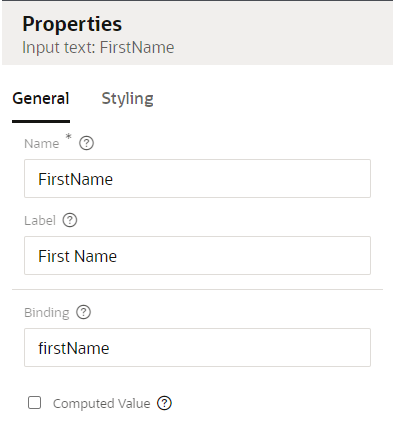Select the General tab
Image resolution: width=393 pixels, height=429 pixels.
click(x=41, y=99)
